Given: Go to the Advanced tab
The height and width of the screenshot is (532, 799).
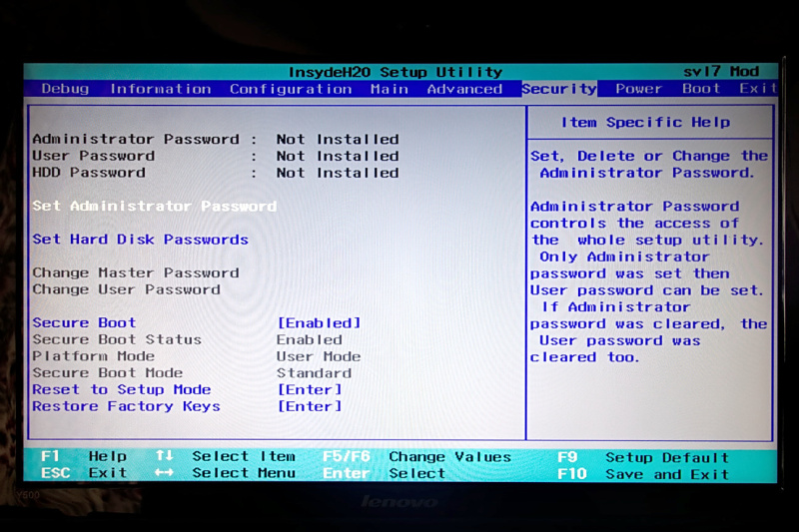Looking at the screenshot, I should pos(464,89).
